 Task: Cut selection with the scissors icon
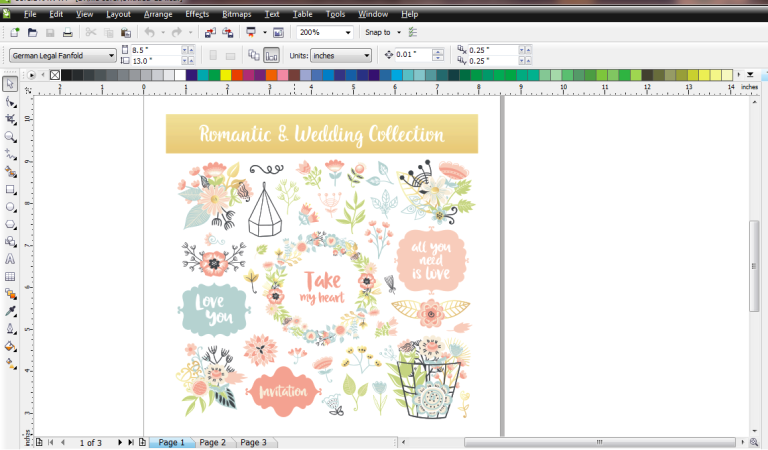[91, 32]
